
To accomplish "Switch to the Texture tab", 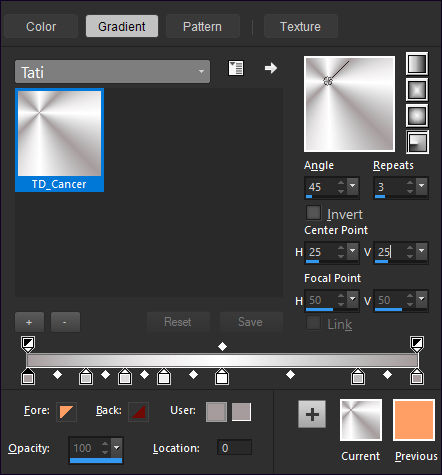I will coord(300,26).
